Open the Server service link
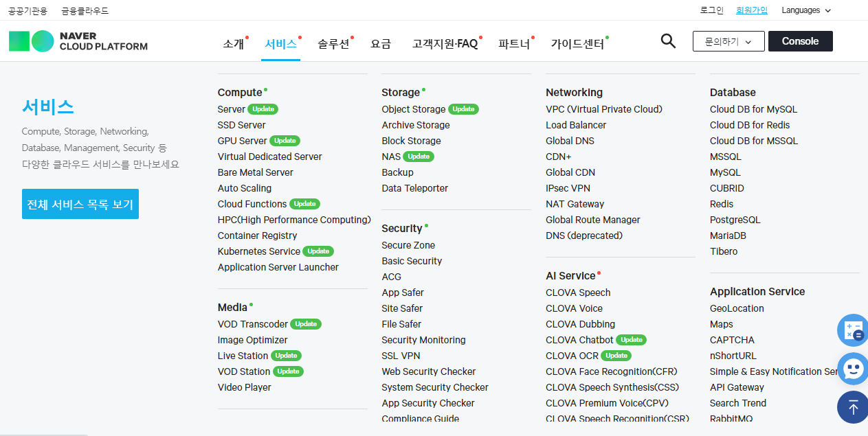This screenshot has height=436, width=868. [231, 109]
